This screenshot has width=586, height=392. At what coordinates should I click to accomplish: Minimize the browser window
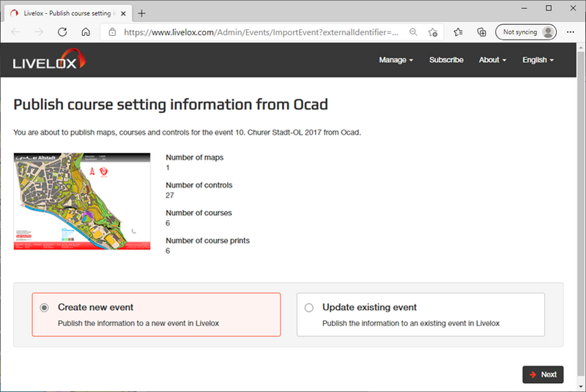(x=524, y=8)
